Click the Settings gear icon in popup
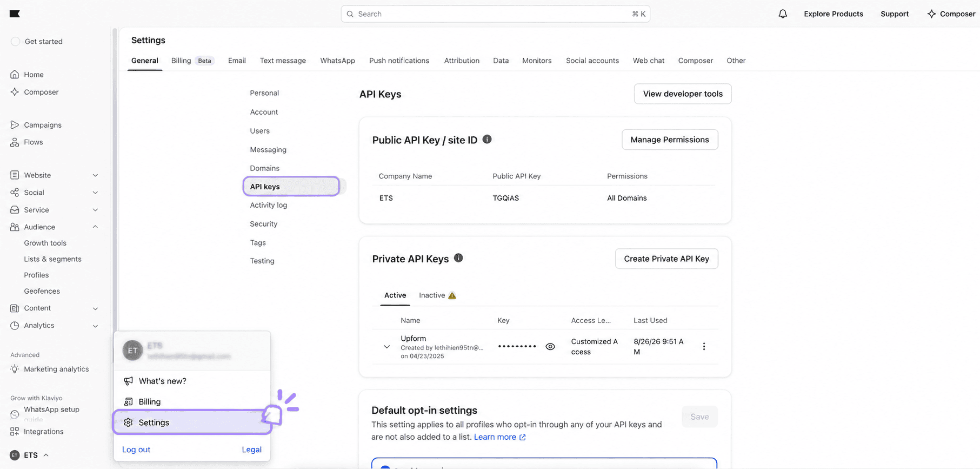980x469 pixels. pos(128,422)
